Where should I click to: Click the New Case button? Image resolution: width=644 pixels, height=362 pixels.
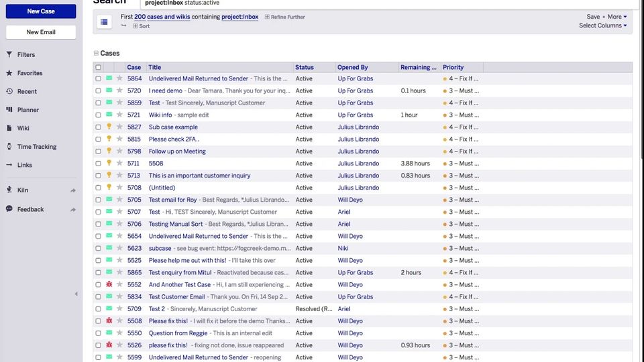pos(41,11)
